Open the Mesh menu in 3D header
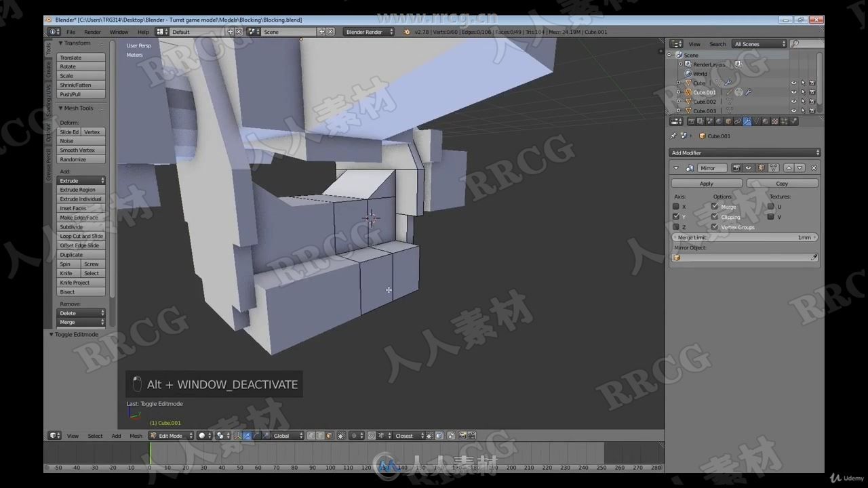 pyautogui.click(x=136, y=436)
